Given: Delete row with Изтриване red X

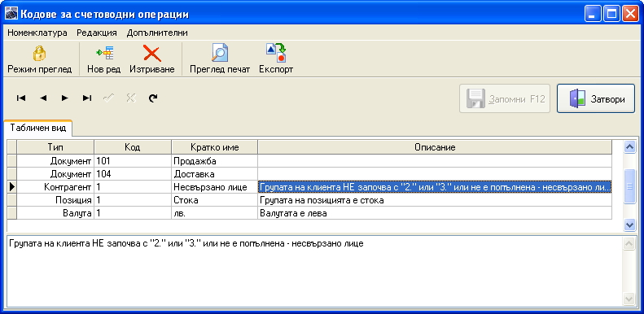Looking at the screenshot, I should 152,59.
